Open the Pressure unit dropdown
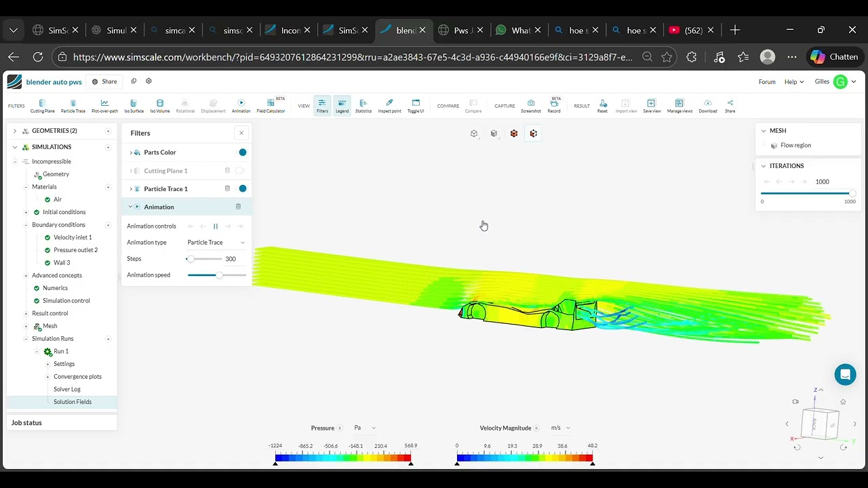This screenshot has width=868, height=488. (x=365, y=428)
